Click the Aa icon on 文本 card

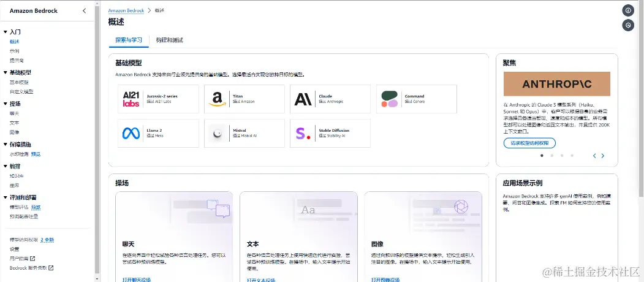tap(308, 210)
